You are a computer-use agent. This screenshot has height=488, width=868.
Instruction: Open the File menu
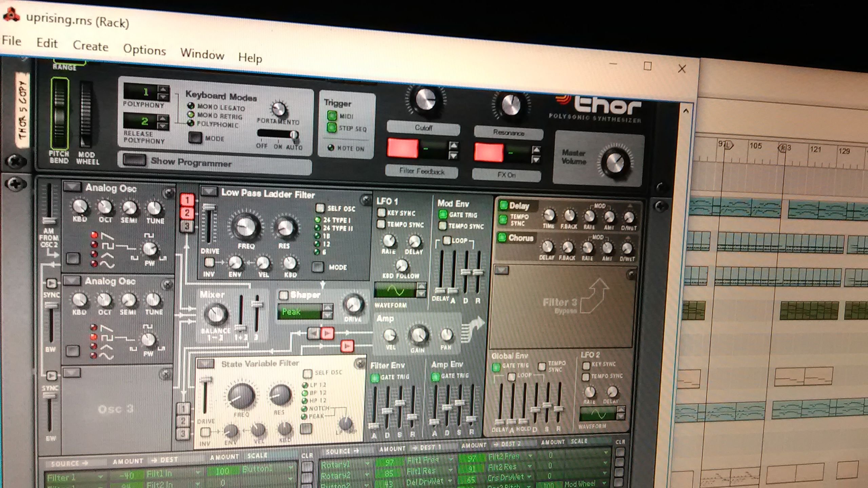pos(12,41)
